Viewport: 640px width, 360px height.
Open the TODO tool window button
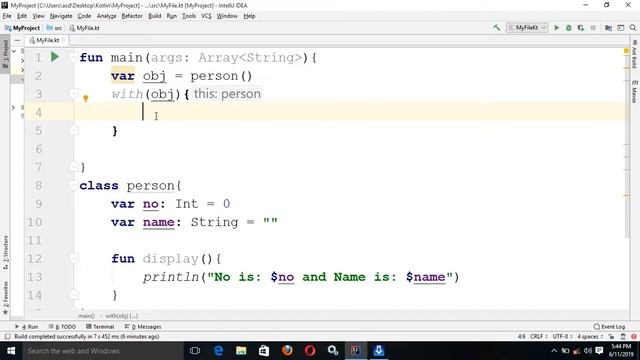point(62,327)
